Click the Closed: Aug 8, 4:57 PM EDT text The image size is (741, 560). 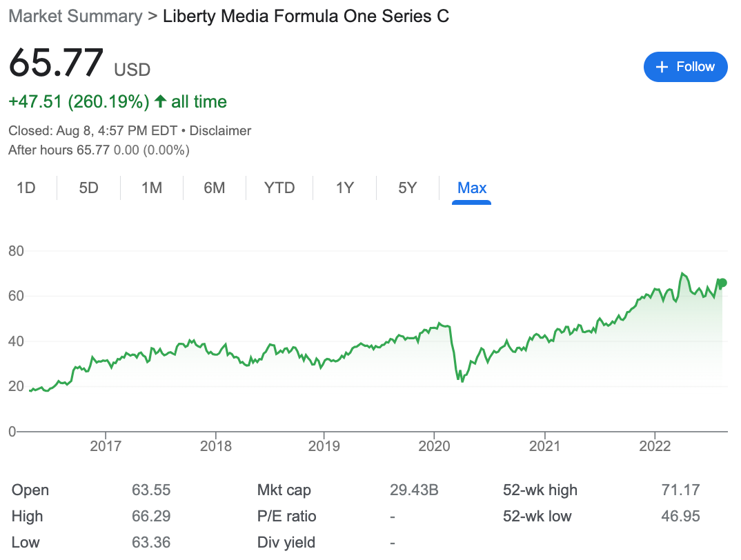pyautogui.click(x=92, y=131)
